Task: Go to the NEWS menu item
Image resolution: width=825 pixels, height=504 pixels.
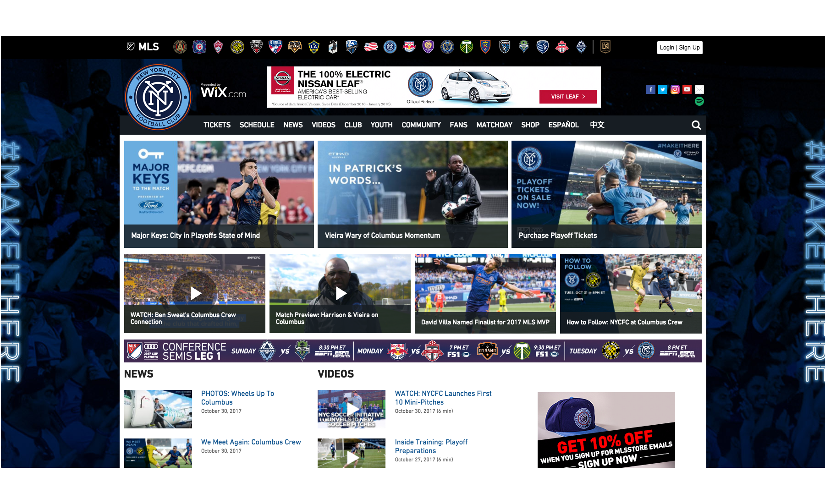Action: (x=293, y=125)
